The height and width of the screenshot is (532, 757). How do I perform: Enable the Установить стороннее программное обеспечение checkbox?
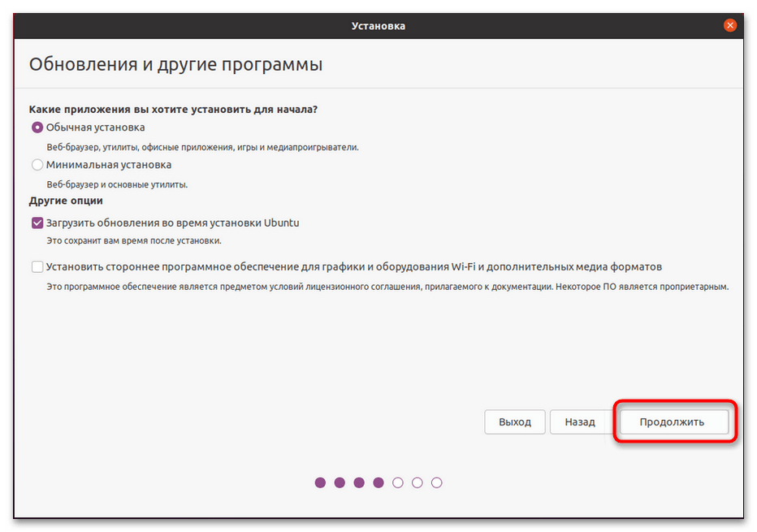point(37,266)
